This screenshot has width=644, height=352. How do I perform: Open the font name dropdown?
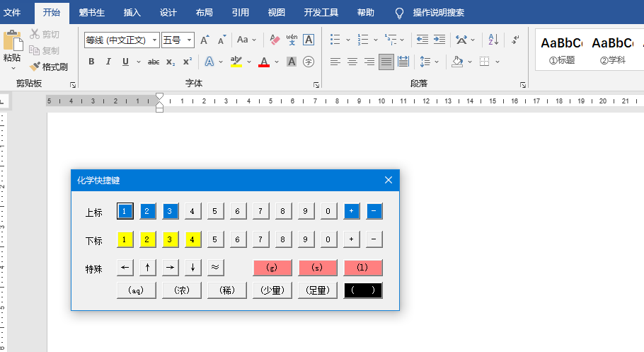(x=155, y=40)
